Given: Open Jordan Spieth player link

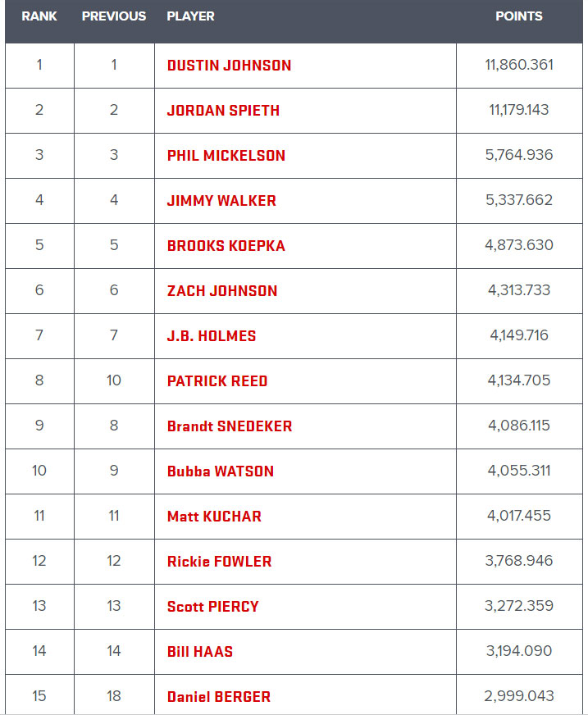Looking at the screenshot, I should 223,111.
